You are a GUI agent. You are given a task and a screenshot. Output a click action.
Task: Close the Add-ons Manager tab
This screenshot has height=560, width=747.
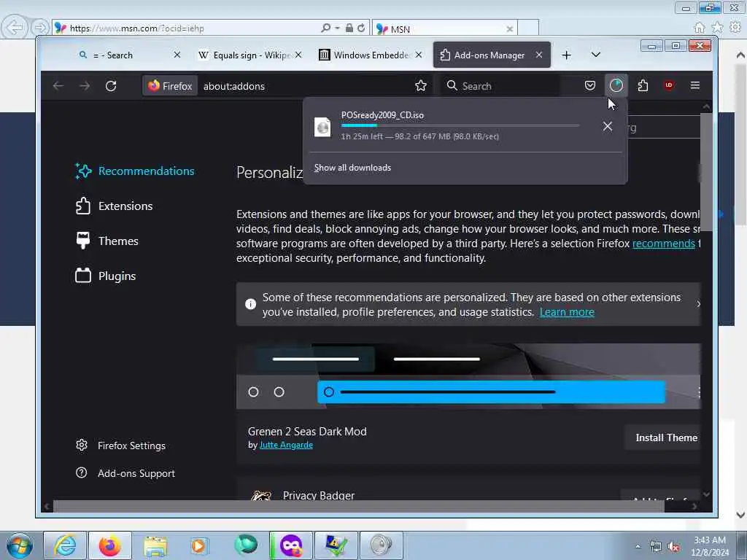click(x=539, y=55)
